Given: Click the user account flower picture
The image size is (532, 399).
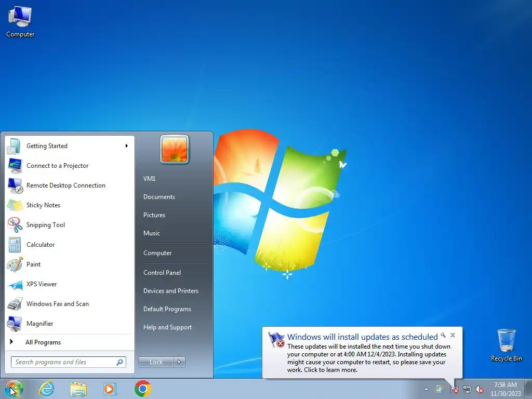Looking at the screenshot, I should coord(175,149).
